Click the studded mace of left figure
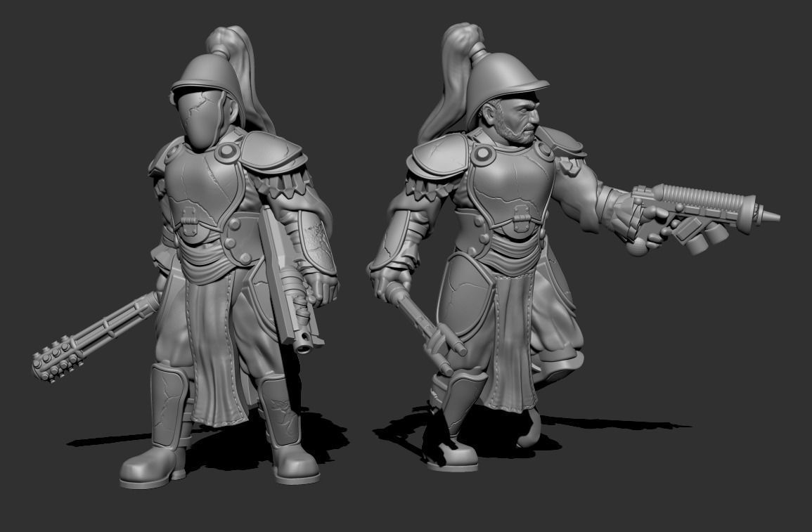The height and width of the screenshot is (532, 812). (x=96, y=337)
